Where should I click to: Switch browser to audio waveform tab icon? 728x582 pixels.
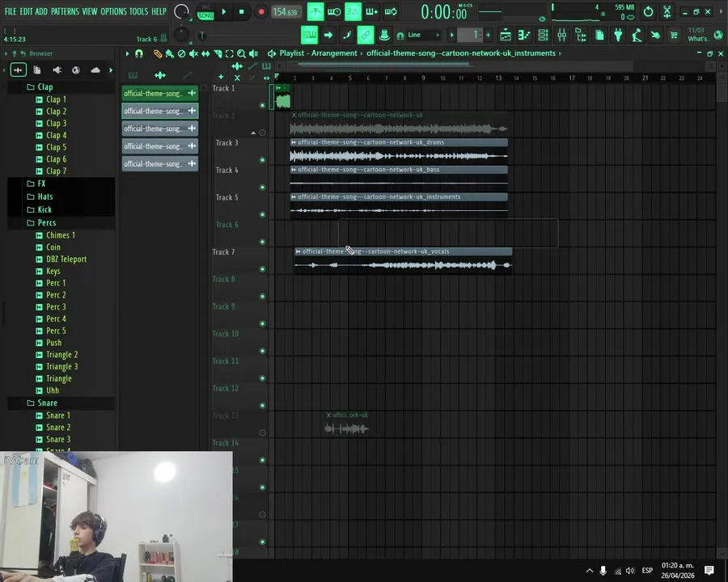(x=18, y=70)
